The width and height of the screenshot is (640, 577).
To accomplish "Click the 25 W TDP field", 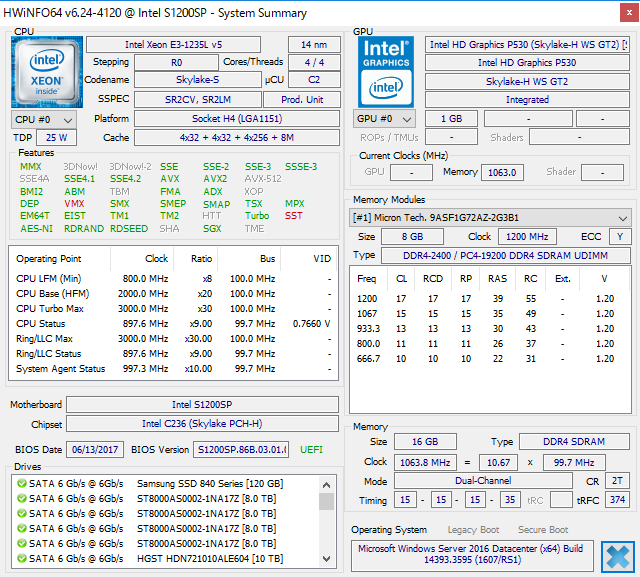I will [56, 138].
